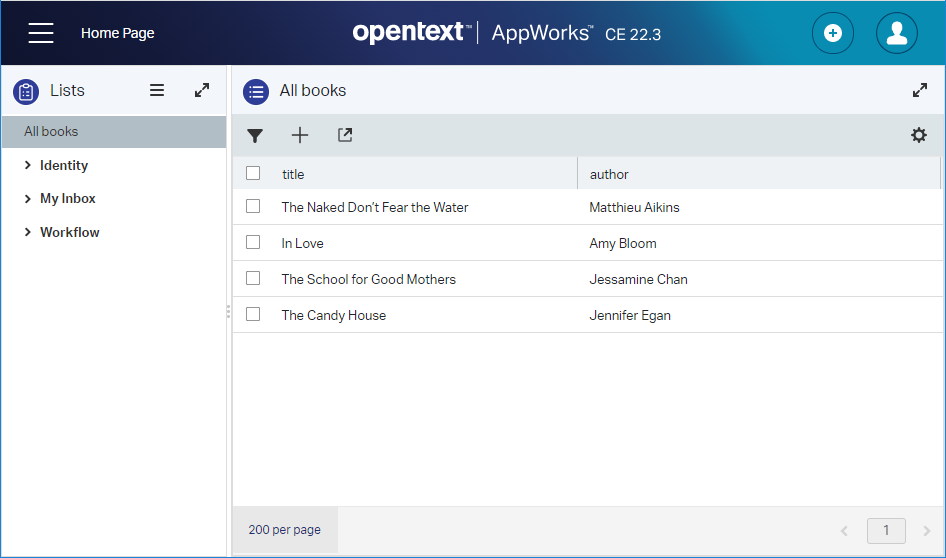Open the hamburger navigation menu
946x558 pixels.
click(x=41, y=33)
